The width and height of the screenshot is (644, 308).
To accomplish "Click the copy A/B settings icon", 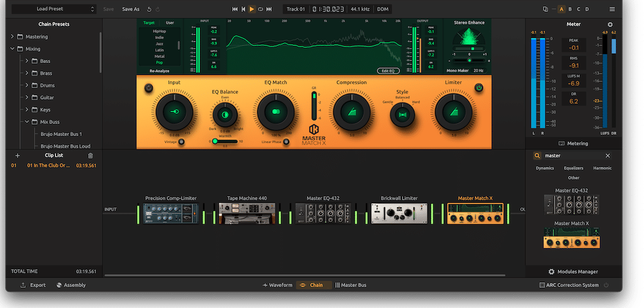I will click(545, 9).
